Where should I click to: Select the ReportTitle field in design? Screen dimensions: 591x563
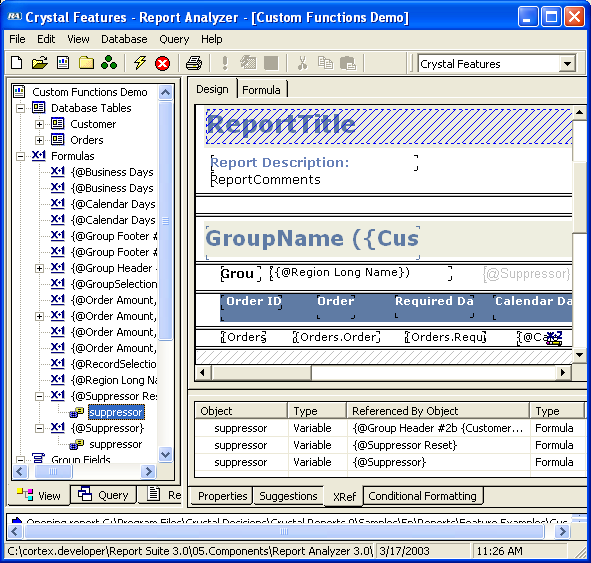pos(389,126)
